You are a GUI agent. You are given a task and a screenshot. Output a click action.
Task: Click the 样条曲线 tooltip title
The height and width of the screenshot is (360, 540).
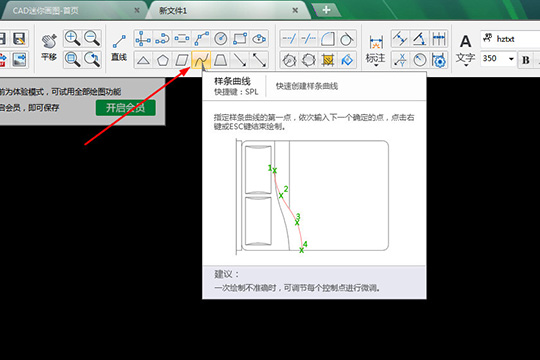[232, 81]
